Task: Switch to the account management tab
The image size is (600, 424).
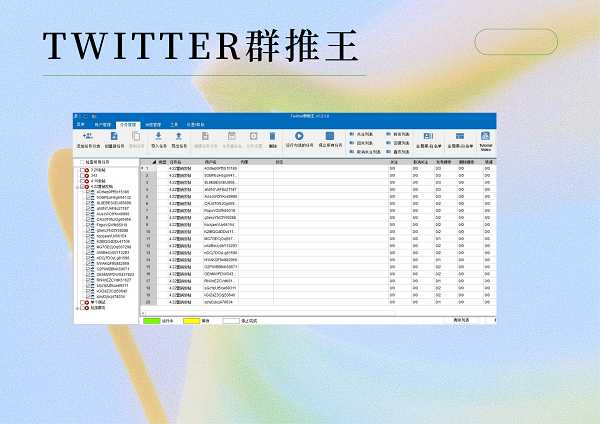Action: 103,125
